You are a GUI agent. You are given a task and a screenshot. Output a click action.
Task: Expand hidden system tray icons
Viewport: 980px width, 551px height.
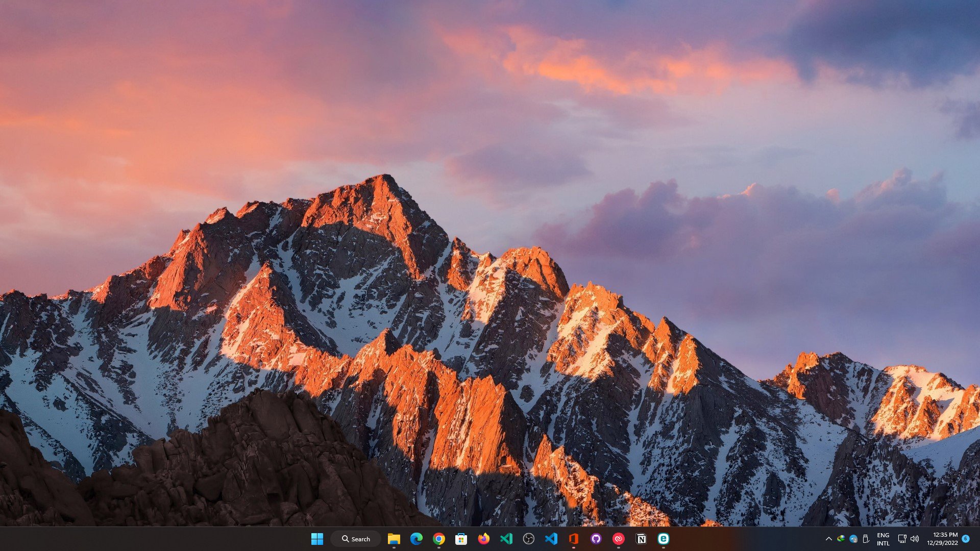click(829, 538)
